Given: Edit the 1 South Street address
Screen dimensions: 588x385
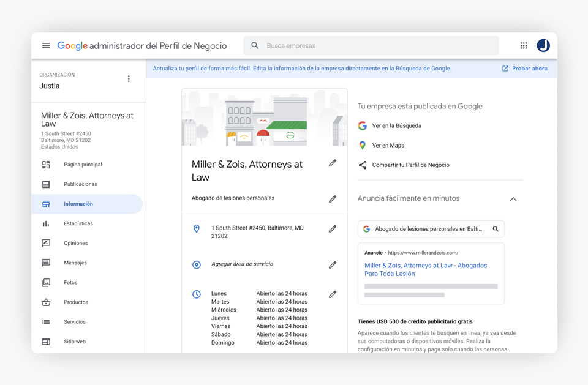Looking at the screenshot, I should click(x=333, y=229).
